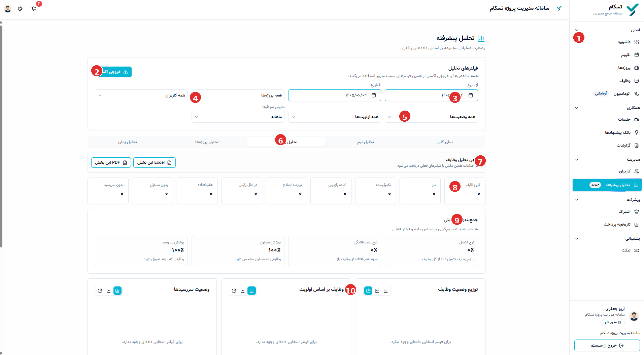Click the تا تاریخ date field

click(335, 95)
